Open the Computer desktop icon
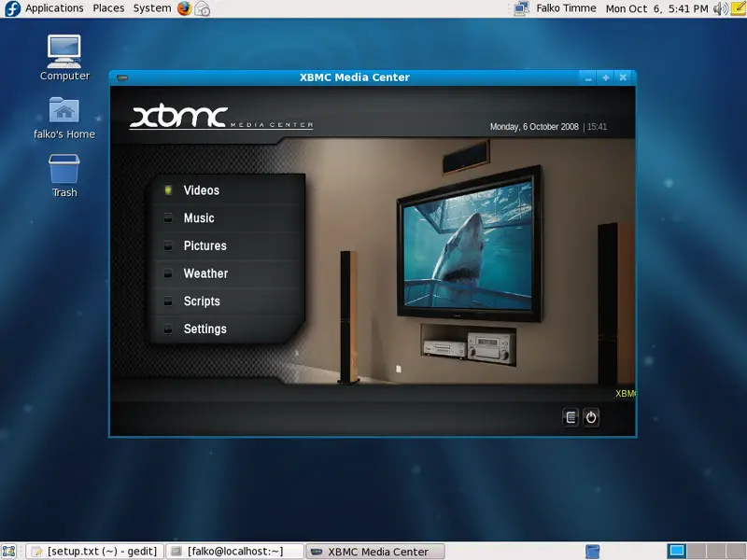747x560 pixels. tap(64, 57)
